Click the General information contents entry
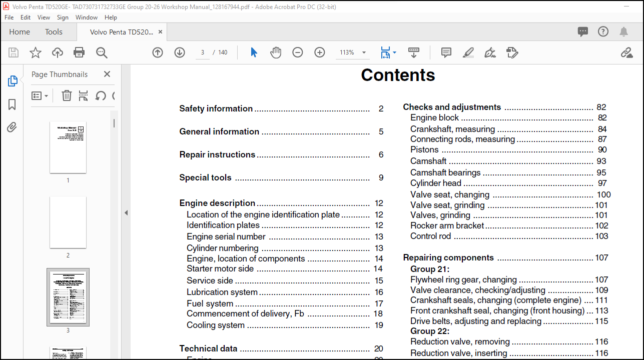The width and height of the screenshot is (644, 360). click(281, 131)
